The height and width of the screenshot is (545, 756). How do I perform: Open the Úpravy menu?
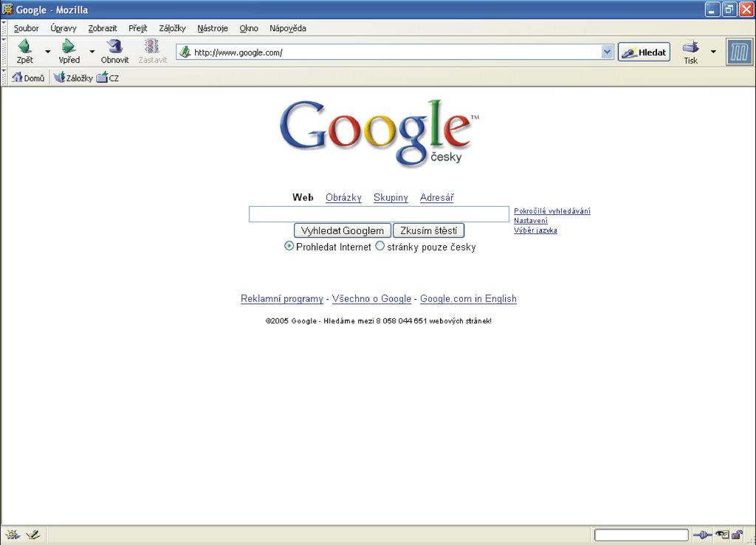(x=63, y=29)
